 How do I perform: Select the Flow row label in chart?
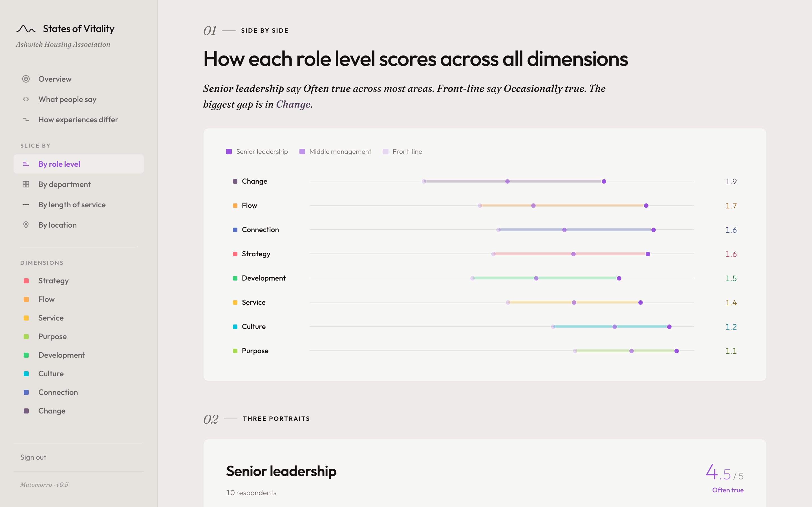tap(249, 206)
